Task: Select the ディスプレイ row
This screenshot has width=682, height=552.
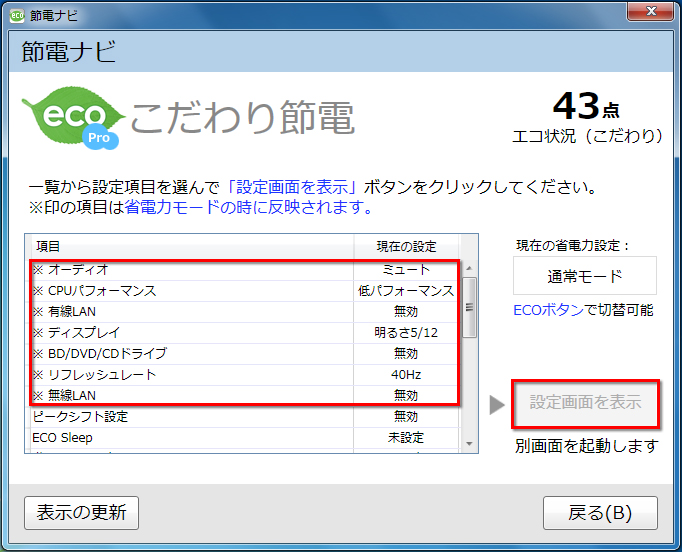Action: [x=245, y=333]
